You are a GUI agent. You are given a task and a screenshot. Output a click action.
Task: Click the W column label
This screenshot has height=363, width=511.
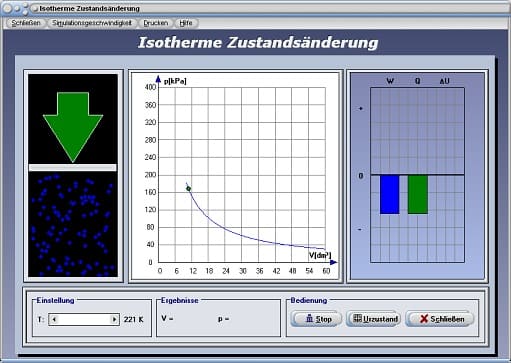pos(390,81)
